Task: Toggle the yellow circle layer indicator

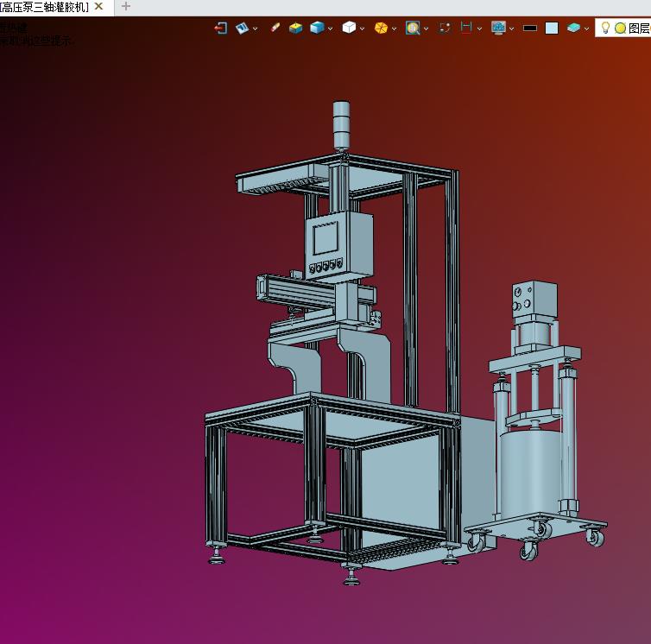Action: click(620, 28)
